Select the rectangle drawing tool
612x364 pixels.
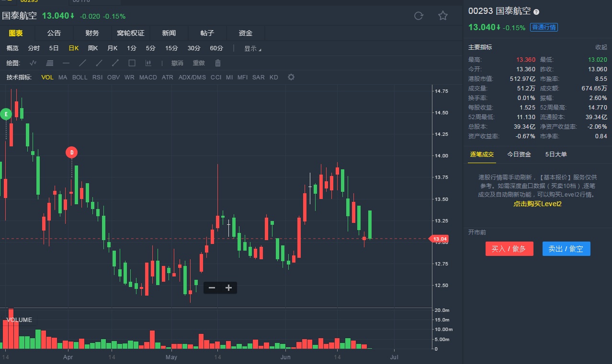pyautogui.click(x=132, y=63)
